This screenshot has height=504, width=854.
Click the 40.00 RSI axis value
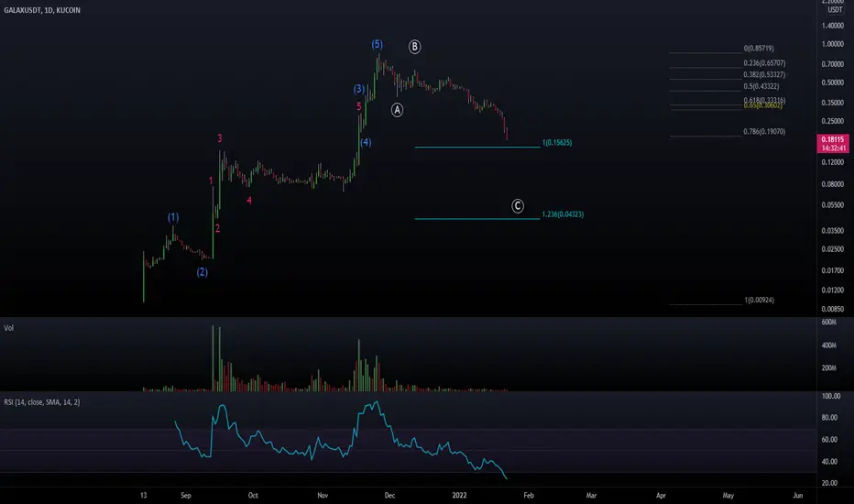[x=829, y=462]
